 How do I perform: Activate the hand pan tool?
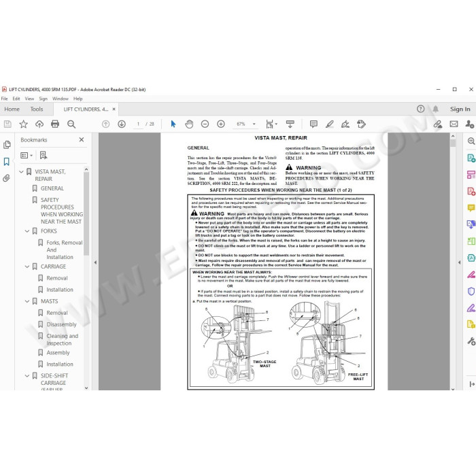(189, 124)
